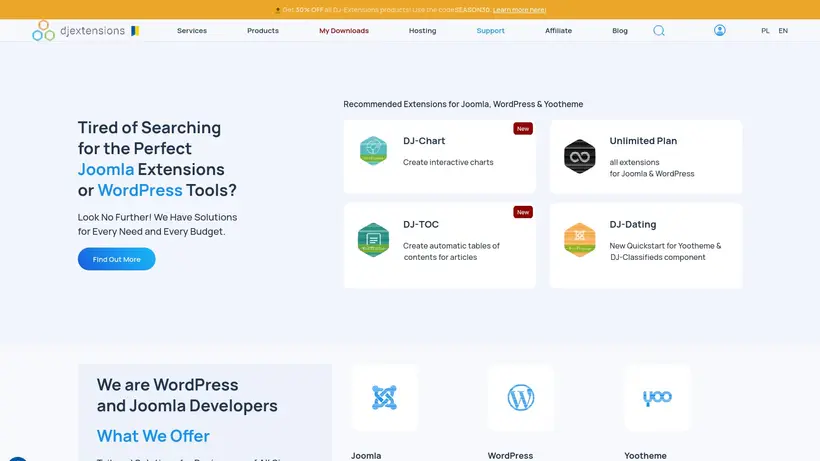Image resolution: width=820 pixels, height=461 pixels.
Task: Click the 'all extensions for Joomla & WordPress' description
Action: pyautogui.click(x=652, y=168)
